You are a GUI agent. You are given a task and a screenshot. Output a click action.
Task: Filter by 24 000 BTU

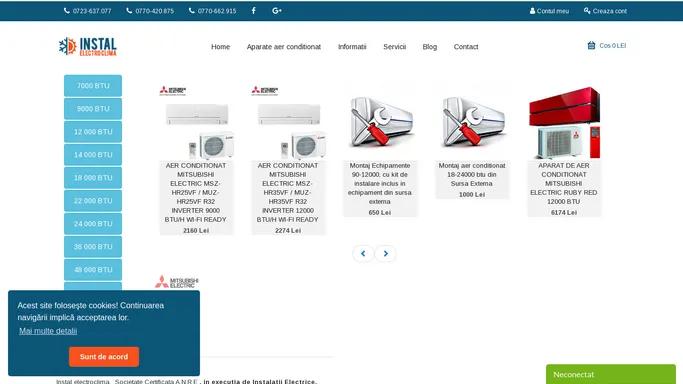93,224
